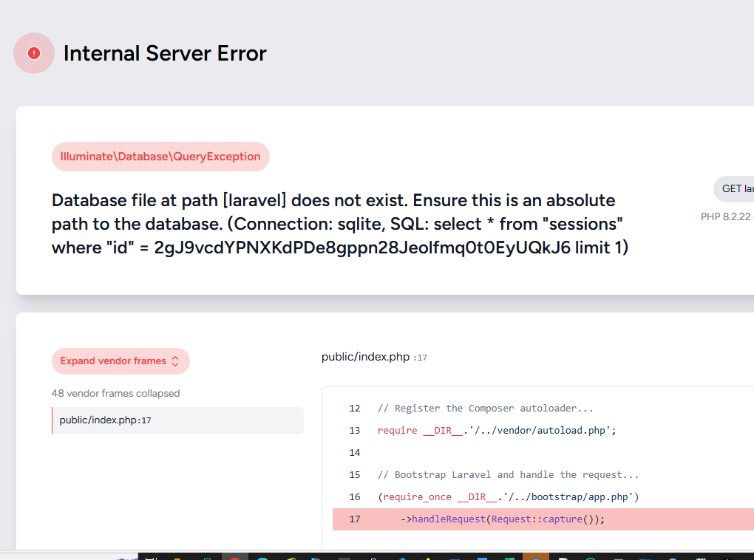The height and width of the screenshot is (560, 754).
Task: Click the database file error message text
Action: pyautogui.click(x=340, y=224)
